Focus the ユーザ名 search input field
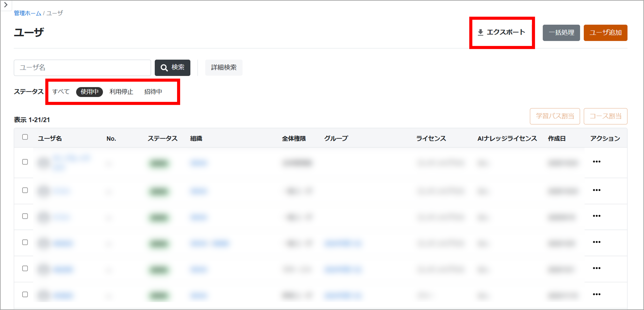The width and height of the screenshot is (644, 310). [82, 68]
